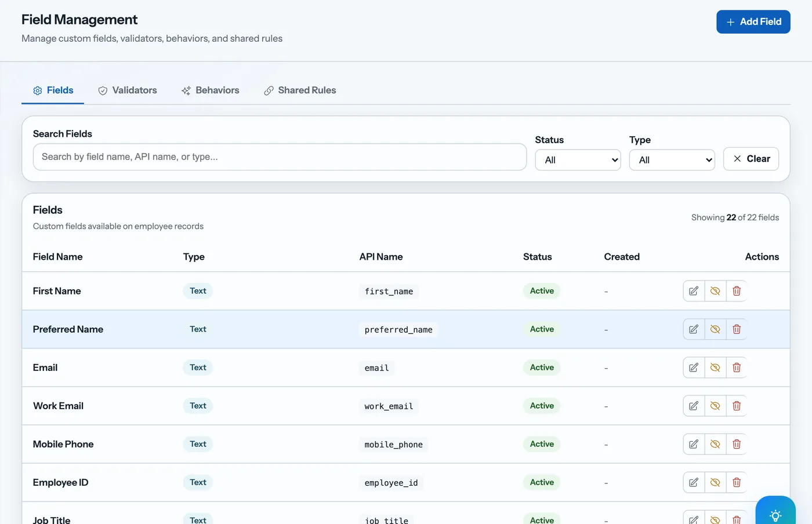
Task: Focus the Search Fields input
Action: [280, 157]
